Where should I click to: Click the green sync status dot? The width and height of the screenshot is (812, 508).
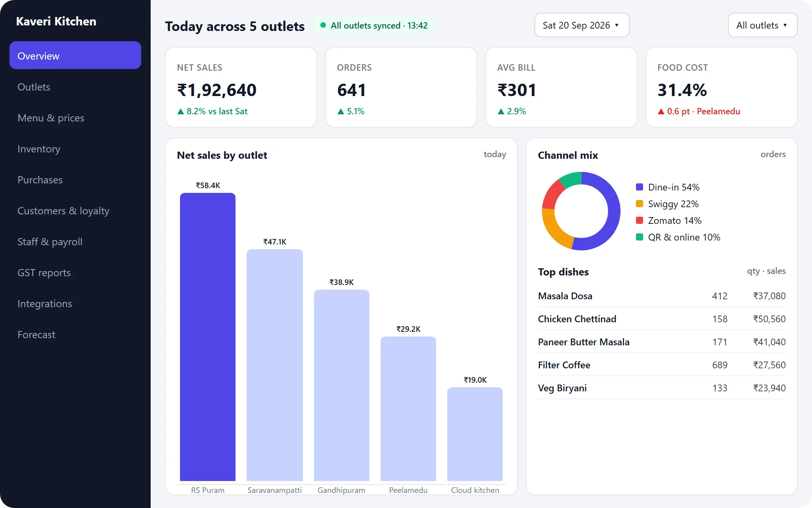(x=323, y=25)
